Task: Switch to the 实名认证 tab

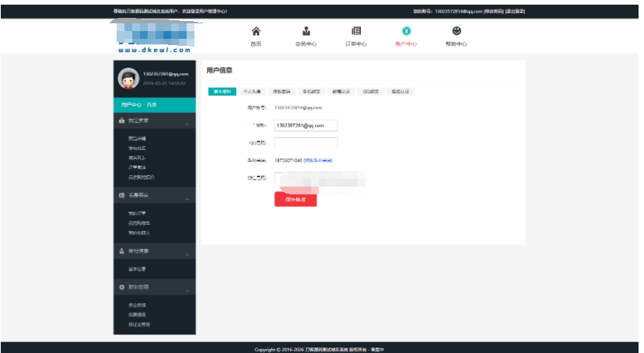Action: [401, 92]
